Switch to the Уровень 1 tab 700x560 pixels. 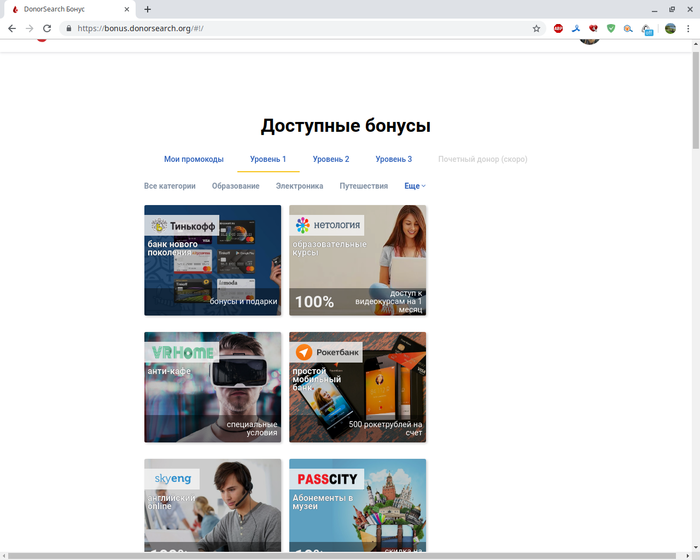click(x=268, y=159)
